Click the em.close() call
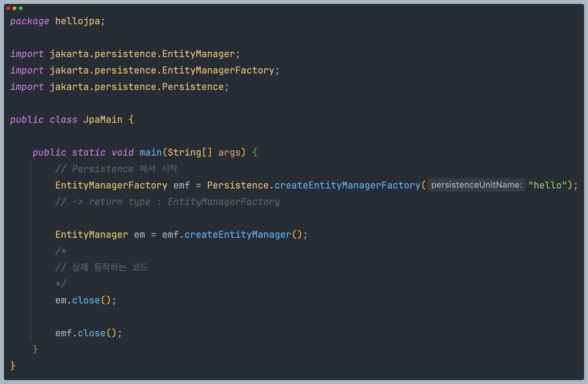 [x=86, y=300]
